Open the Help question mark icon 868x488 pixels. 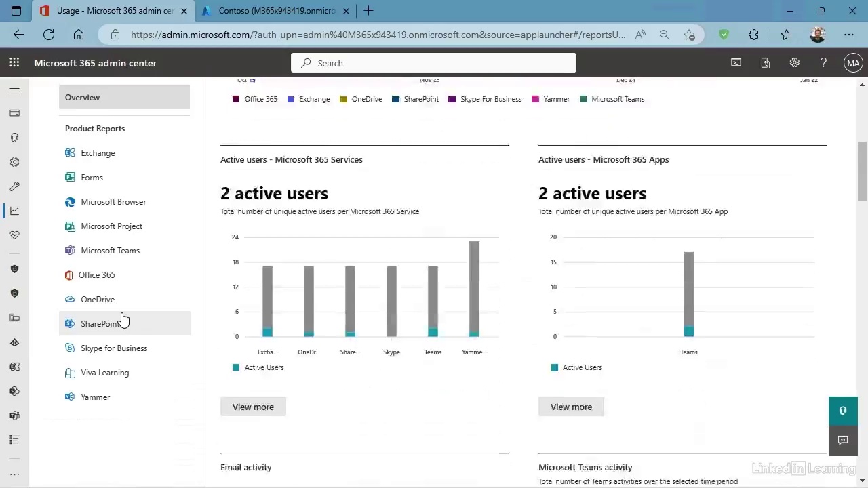[824, 63]
